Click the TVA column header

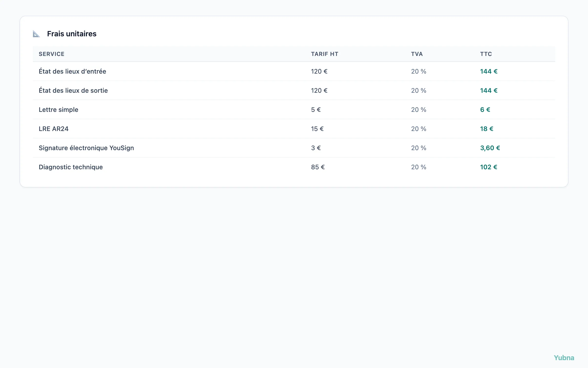click(417, 54)
